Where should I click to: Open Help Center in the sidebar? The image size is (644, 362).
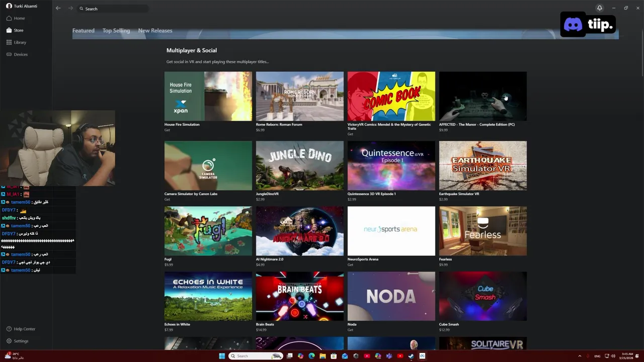coord(21,329)
